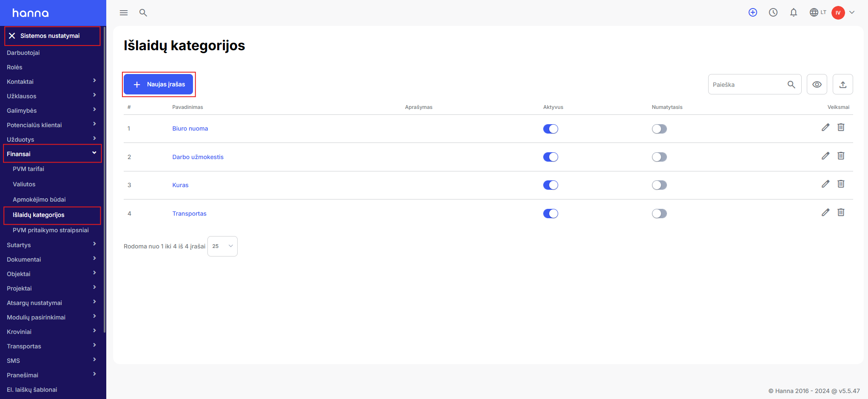Enable Numatytasis switch for Transportas row
This screenshot has width=868, height=399.
point(659,214)
